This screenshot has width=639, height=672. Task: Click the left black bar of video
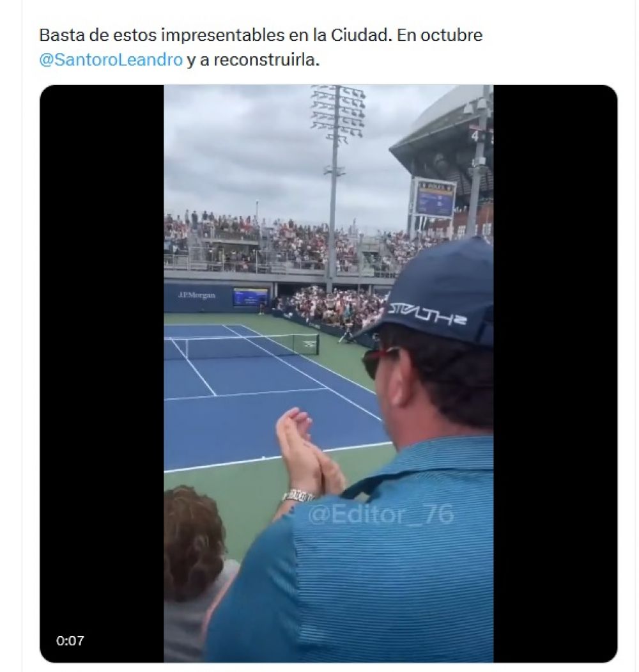point(102,373)
